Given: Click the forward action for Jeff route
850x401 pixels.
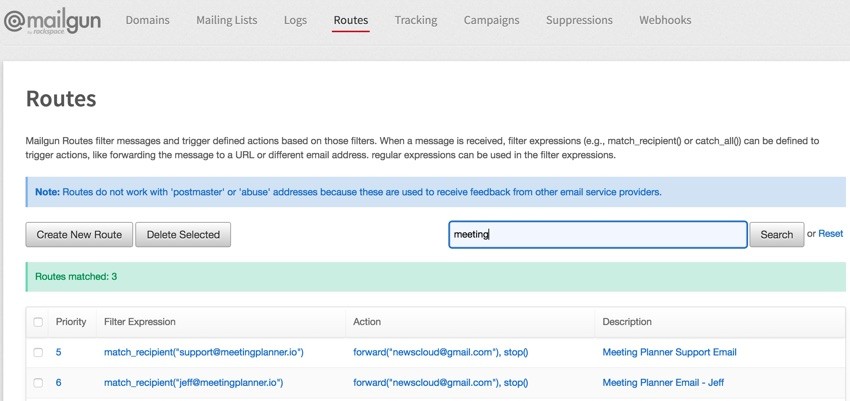Looking at the screenshot, I should pos(441,383).
